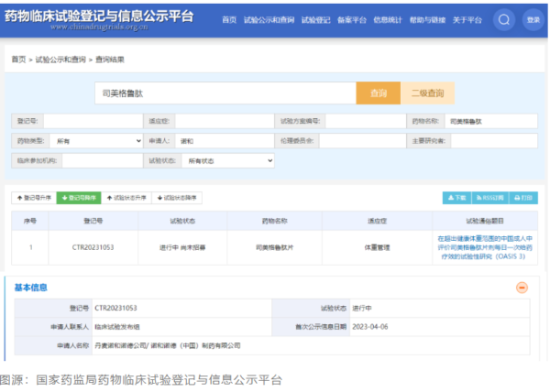Click row number 1 in results table

31,247
